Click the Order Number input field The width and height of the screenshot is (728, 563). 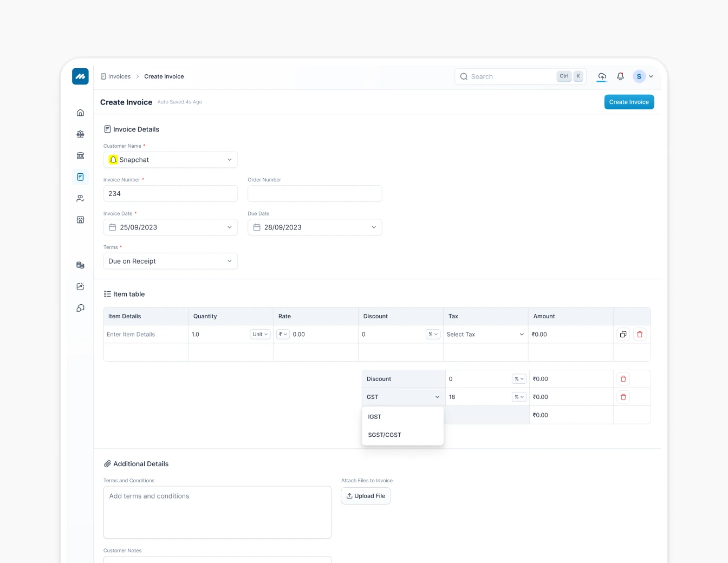[x=314, y=193]
